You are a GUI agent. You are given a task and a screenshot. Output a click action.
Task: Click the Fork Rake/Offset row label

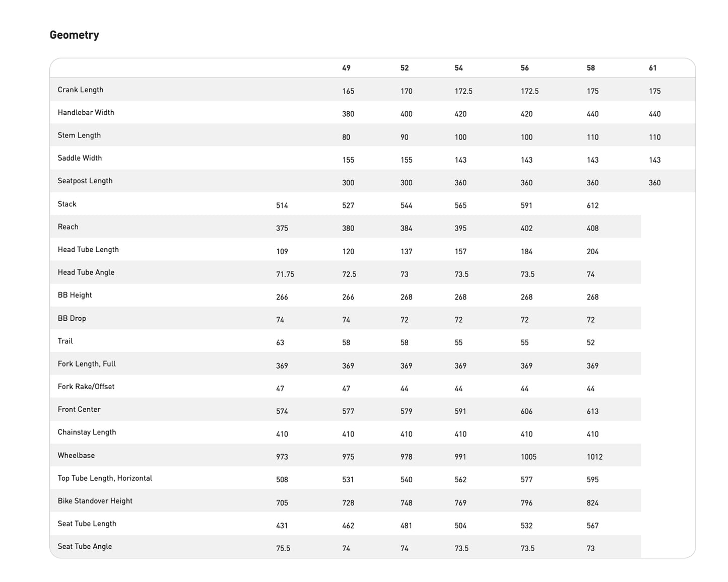[x=86, y=387]
